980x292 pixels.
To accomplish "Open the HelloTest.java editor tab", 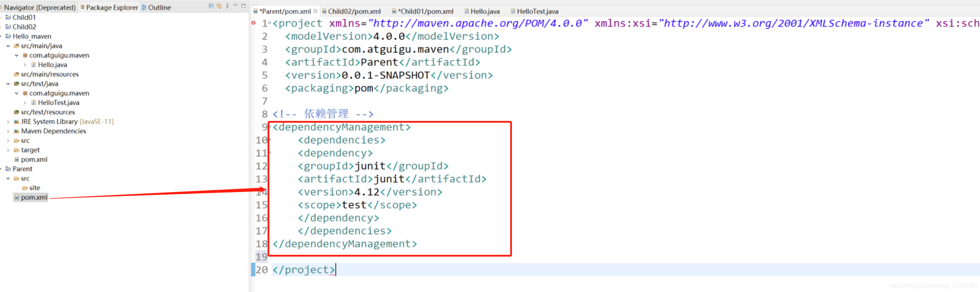I will pos(534,11).
